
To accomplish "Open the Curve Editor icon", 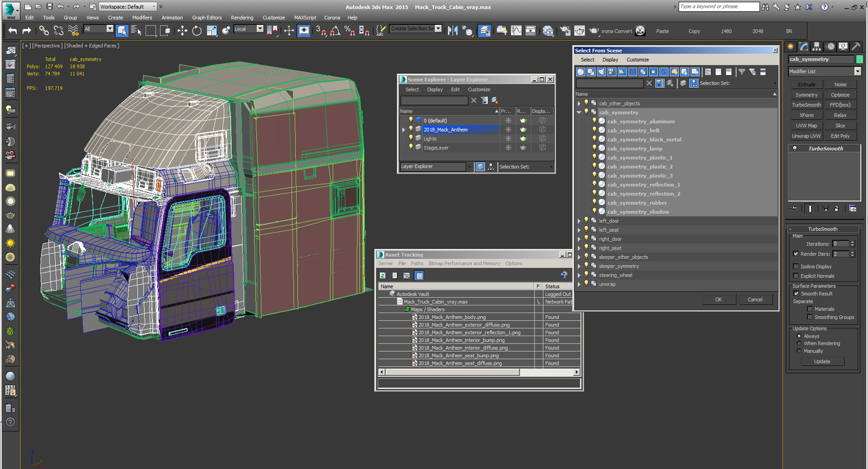I will (516, 30).
